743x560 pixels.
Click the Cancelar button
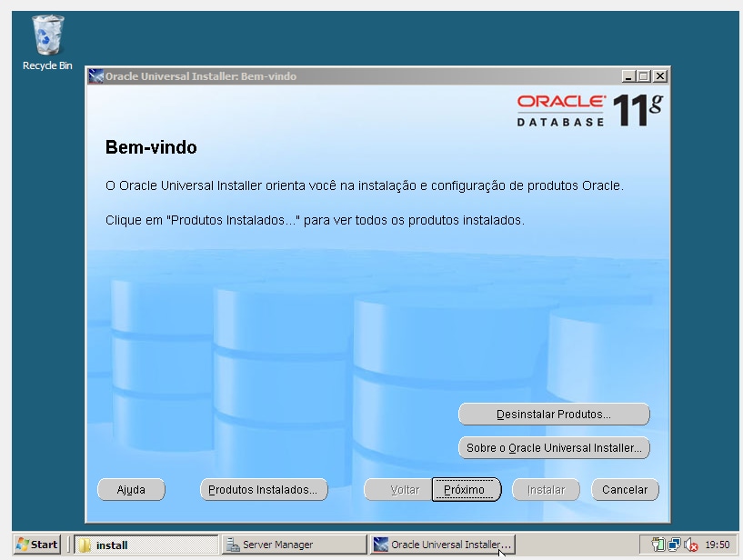[625, 489]
